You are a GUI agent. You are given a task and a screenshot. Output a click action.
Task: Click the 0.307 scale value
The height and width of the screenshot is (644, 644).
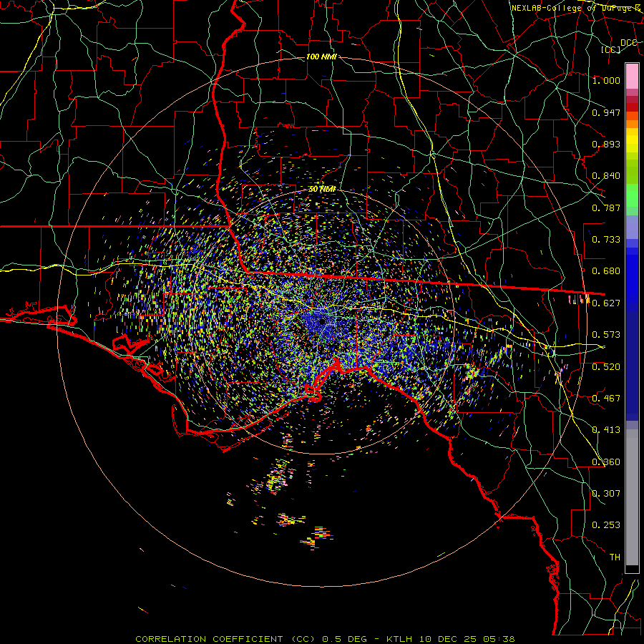[x=606, y=493]
